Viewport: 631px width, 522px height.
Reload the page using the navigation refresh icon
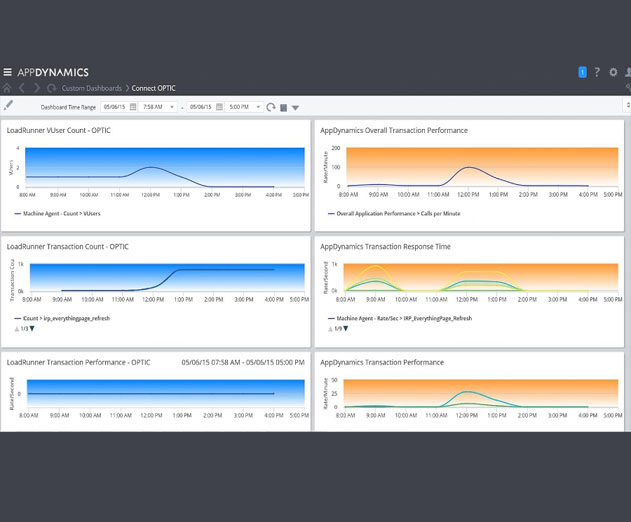(x=51, y=88)
